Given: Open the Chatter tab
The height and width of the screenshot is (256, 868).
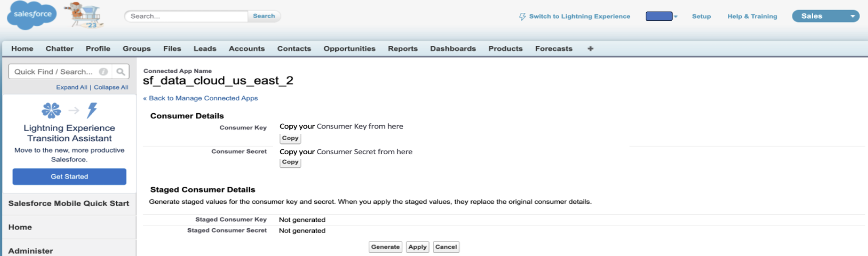Looking at the screenshot, I should point(59,49).
